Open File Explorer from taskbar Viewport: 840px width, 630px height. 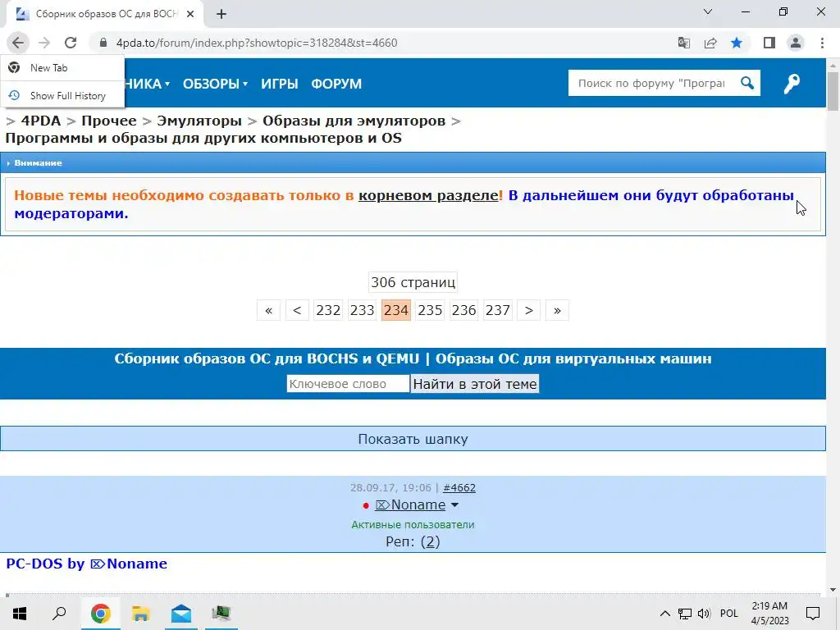[140, 613]
